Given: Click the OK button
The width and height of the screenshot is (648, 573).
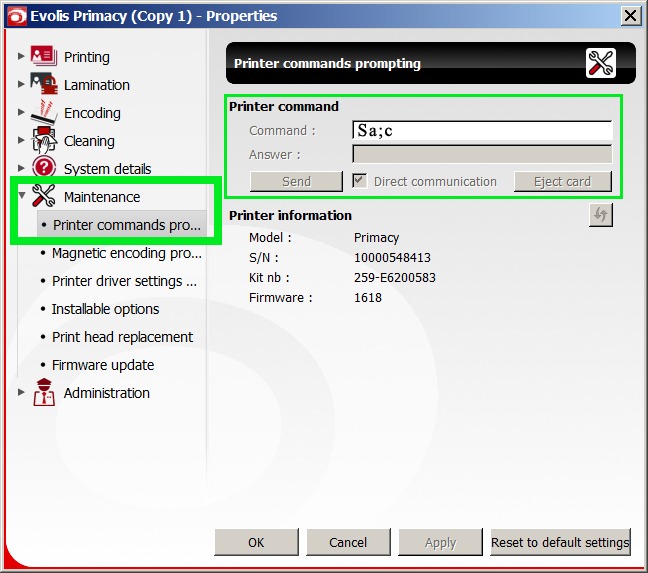Looking at the screenshot, I should tap(256, 542).
